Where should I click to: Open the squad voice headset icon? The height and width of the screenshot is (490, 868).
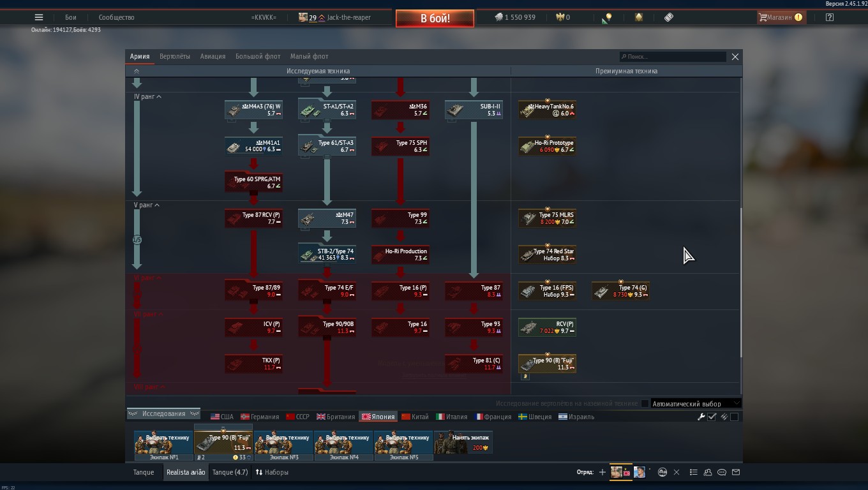click(662, 472)
